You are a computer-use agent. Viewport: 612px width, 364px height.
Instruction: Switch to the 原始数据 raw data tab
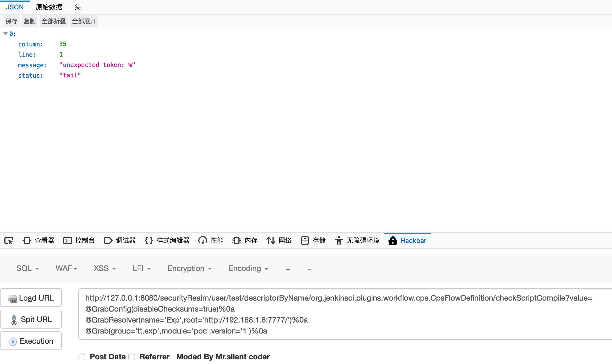tap(49, 7)
